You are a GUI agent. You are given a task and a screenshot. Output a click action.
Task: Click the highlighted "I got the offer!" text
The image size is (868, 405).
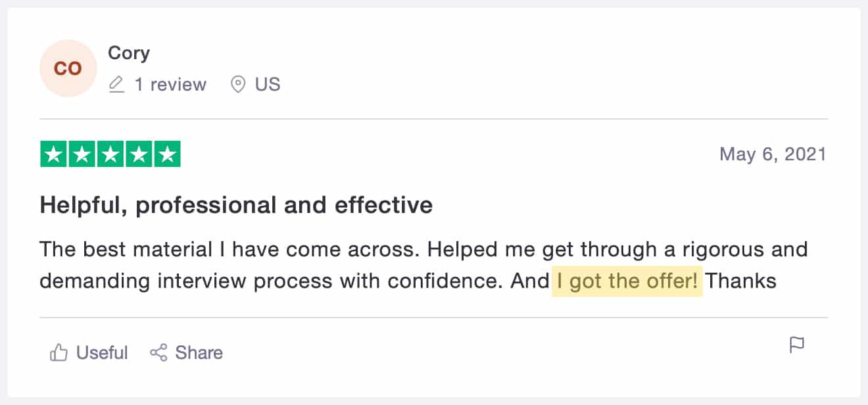click(x=627, y=281)
